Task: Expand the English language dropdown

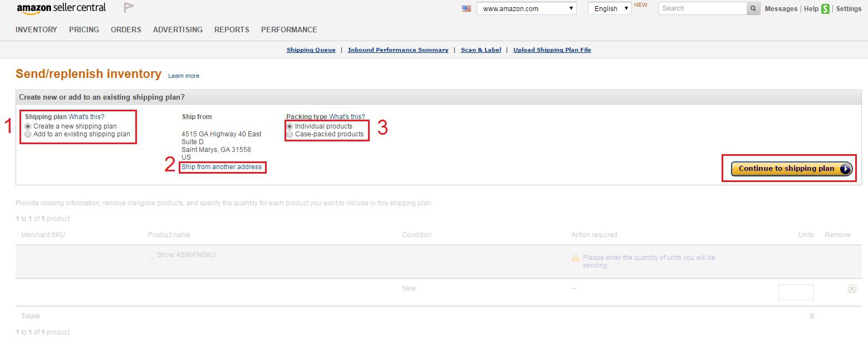Action: coord(626,8)
